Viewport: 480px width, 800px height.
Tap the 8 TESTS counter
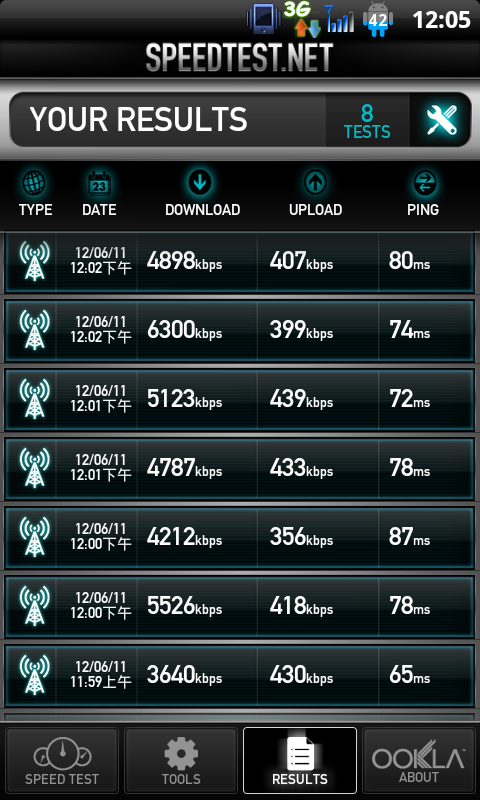pyautogui.click(x=367, y=121)
